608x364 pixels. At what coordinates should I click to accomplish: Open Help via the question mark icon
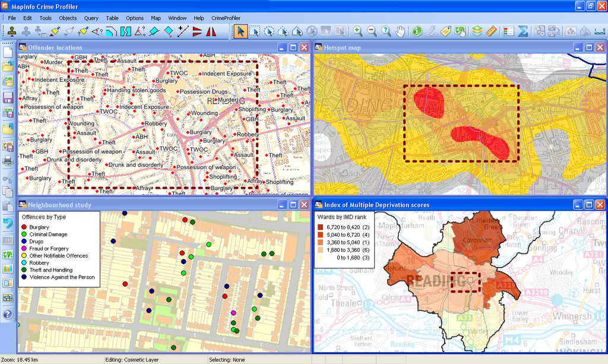click(x=8, y=315)
